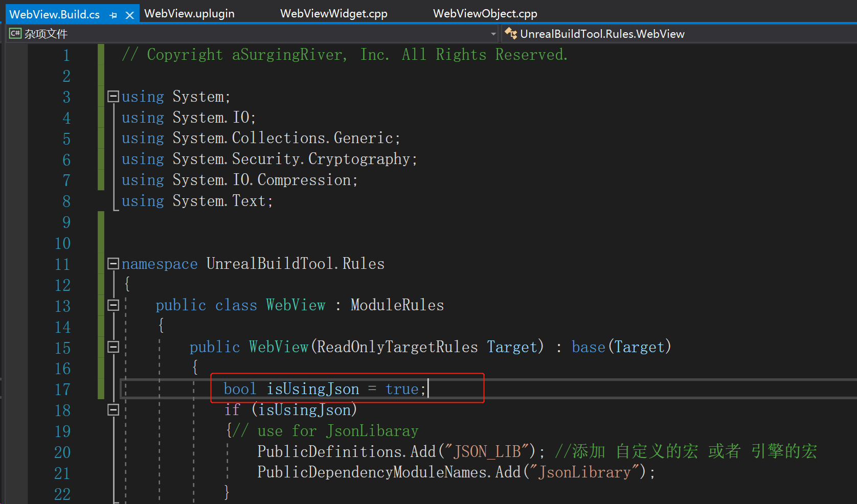Collapse the namespace UnrealBuildTool.Rules block
The image size is (857, 504).
tap(113, 263)
